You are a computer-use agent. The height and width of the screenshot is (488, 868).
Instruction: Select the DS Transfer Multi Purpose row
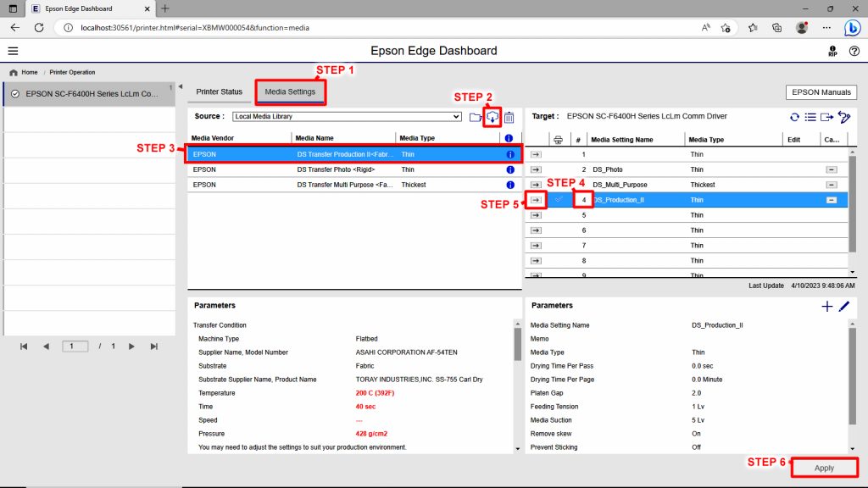click(x=354, y=185)
